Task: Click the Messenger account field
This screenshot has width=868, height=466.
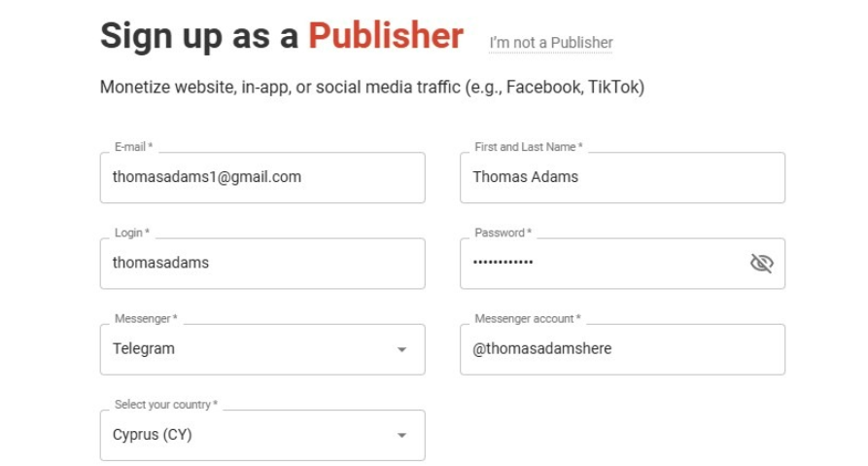Action: pos(622,348)
